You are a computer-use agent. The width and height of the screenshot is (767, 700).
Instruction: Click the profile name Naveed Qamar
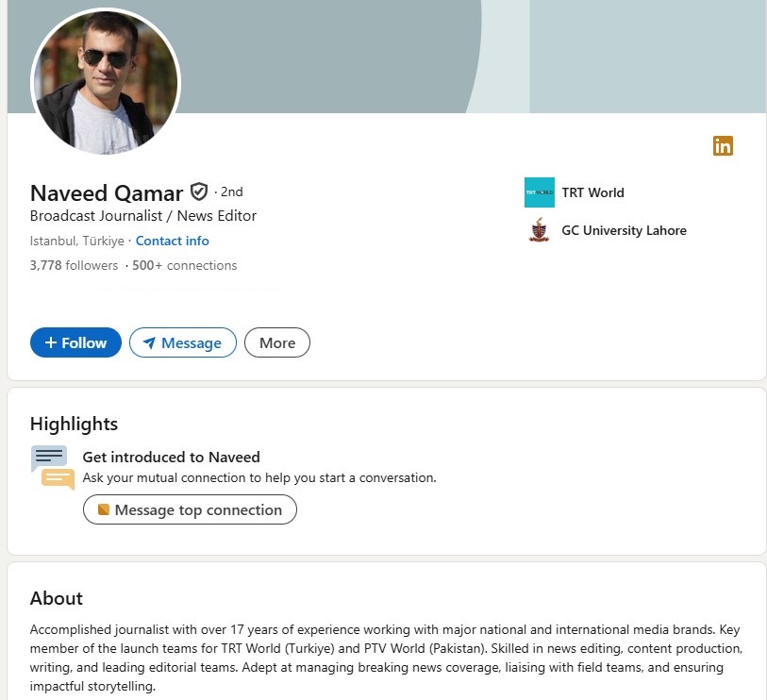click(x=107, y=193)
